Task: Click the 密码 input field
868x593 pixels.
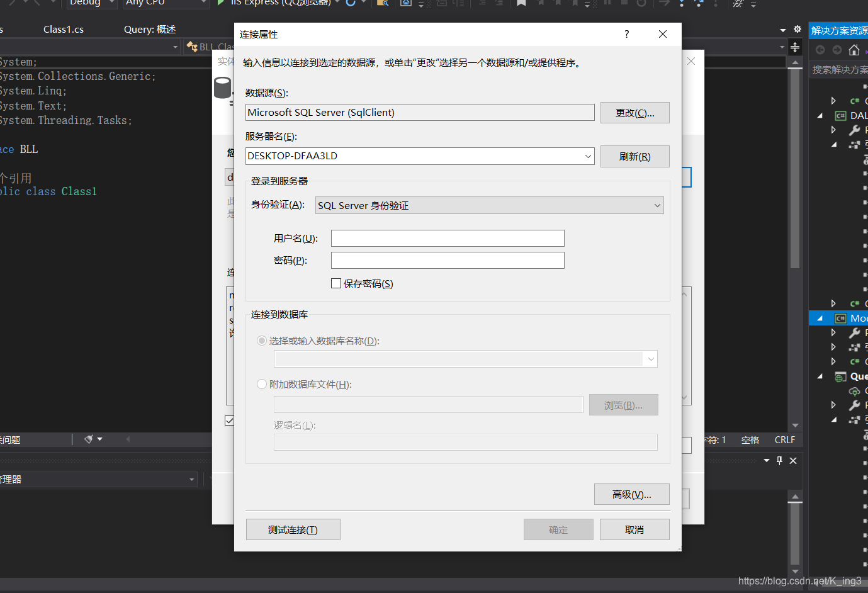Action: (448, 260)
